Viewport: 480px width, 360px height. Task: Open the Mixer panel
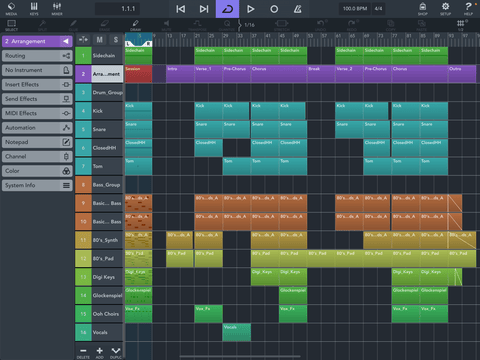[57, 9]
